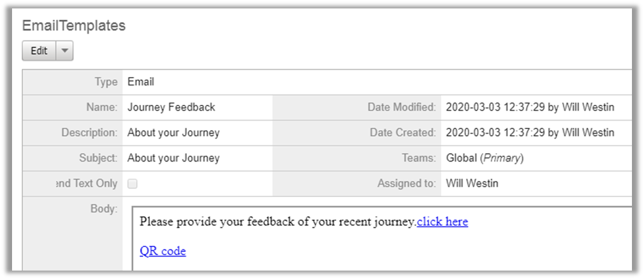Click the Global (Primary) team value
644x279 pixels.
[x=484, y=158]
